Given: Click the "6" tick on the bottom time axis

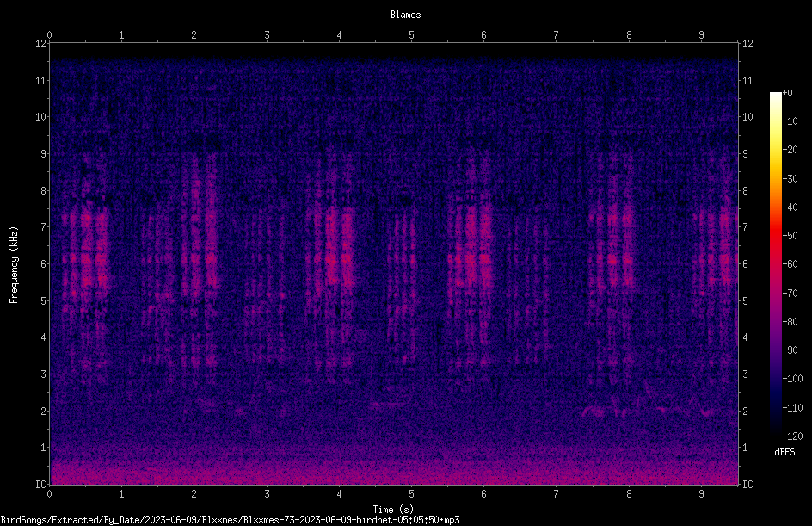Looking at the screenshot, I should tap(483, 494).
